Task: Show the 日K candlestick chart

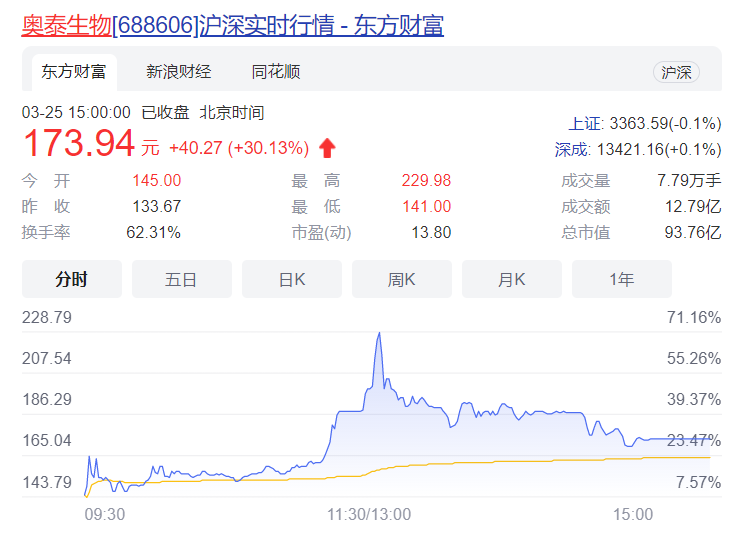Action: [291, 279]
